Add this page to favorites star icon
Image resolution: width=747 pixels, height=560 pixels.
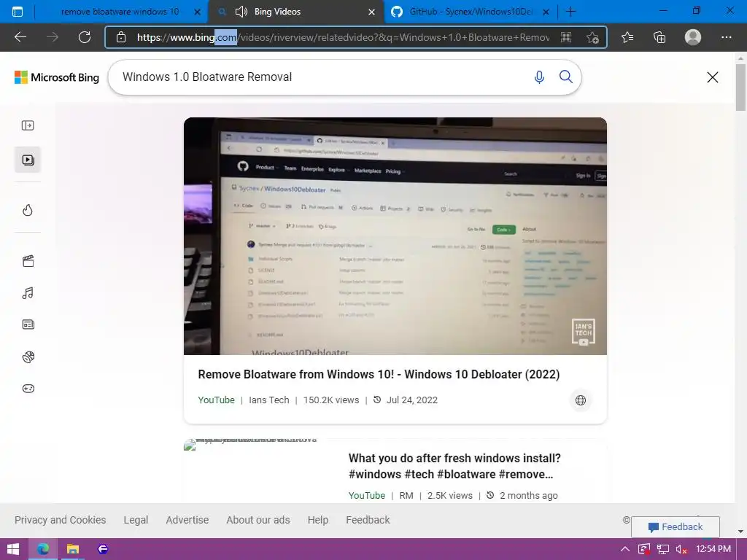(x=592, y=37)
